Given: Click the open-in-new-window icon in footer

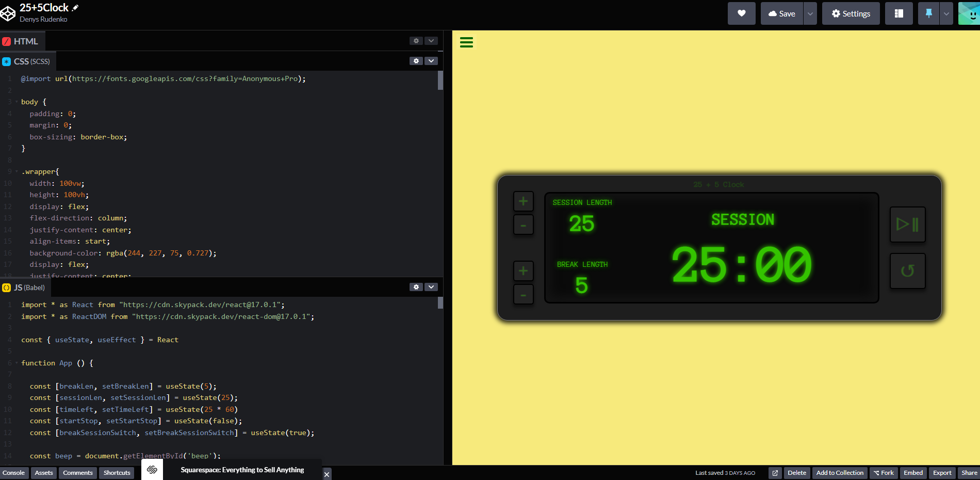Looking at the screenshot, I should click(775, 473).
